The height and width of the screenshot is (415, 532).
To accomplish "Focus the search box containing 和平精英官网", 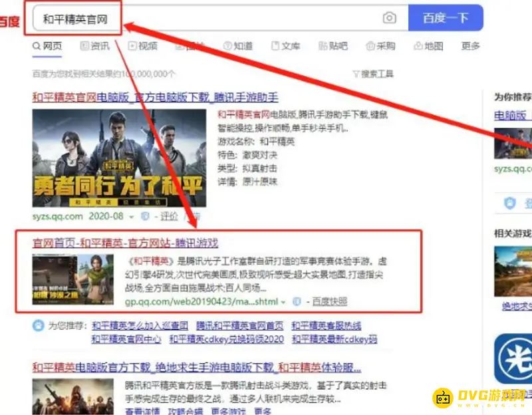I will coord(221,19).
